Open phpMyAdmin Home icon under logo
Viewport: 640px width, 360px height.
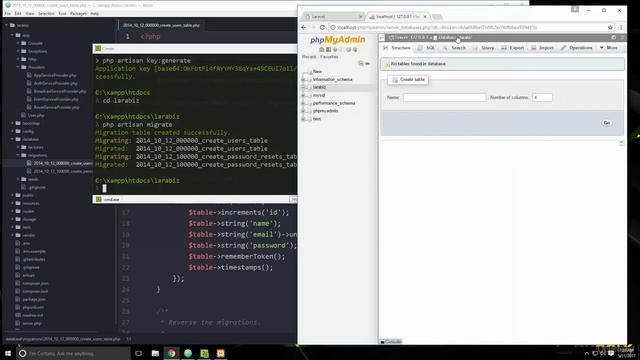[322, 49]
